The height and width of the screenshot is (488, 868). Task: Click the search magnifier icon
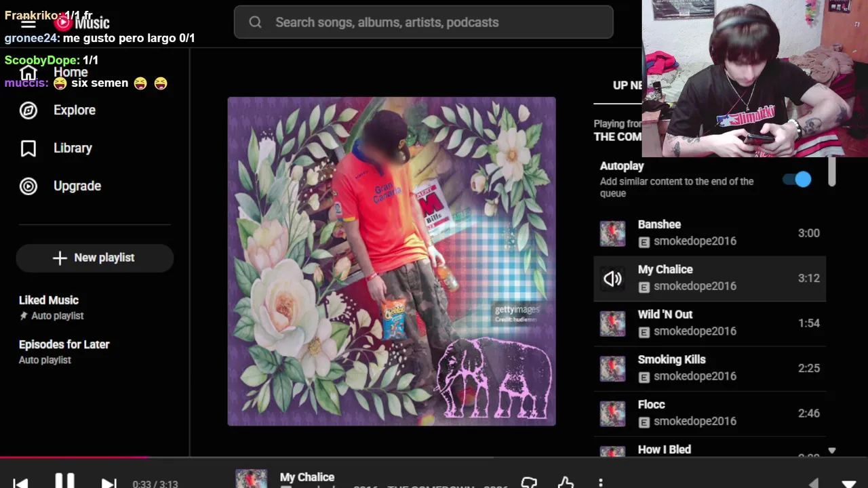coord(255,22)
